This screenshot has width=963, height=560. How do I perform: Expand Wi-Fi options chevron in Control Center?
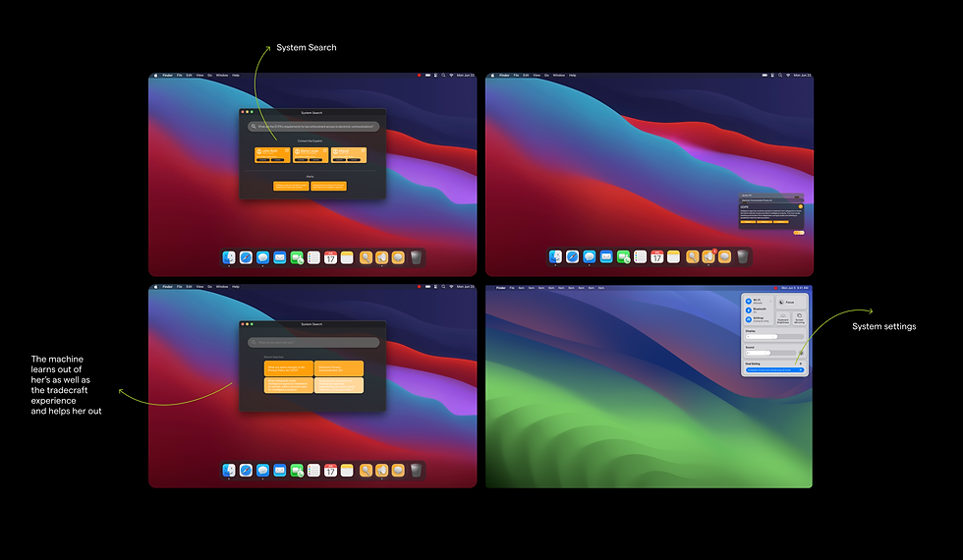770,302
